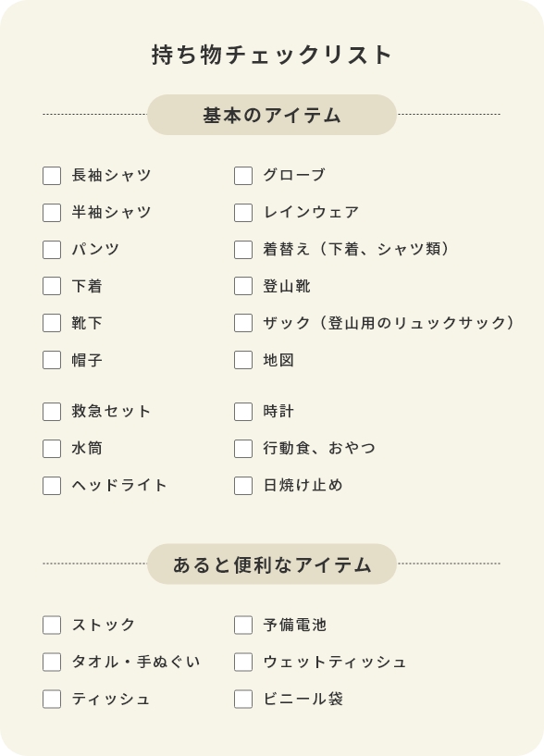
Task: Check the 帽子 checkbox
Action: 51,360
